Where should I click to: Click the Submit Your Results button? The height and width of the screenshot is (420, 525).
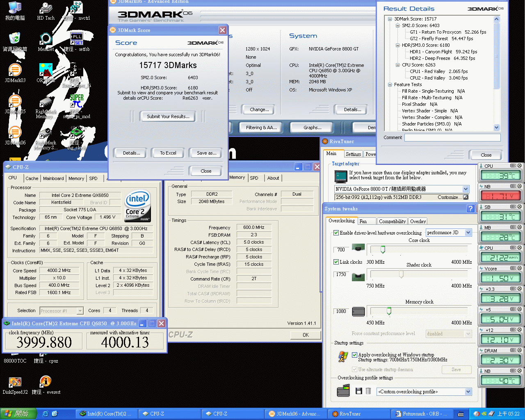(168, 116)
